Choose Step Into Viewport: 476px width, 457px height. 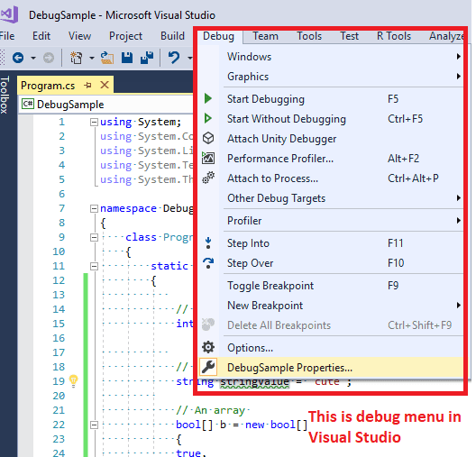[x=331, y=243]
